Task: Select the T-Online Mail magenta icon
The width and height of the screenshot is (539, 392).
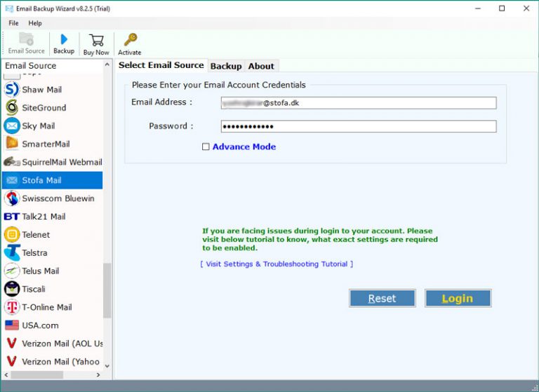Action: pyautogui.click(x=12, y=307)
